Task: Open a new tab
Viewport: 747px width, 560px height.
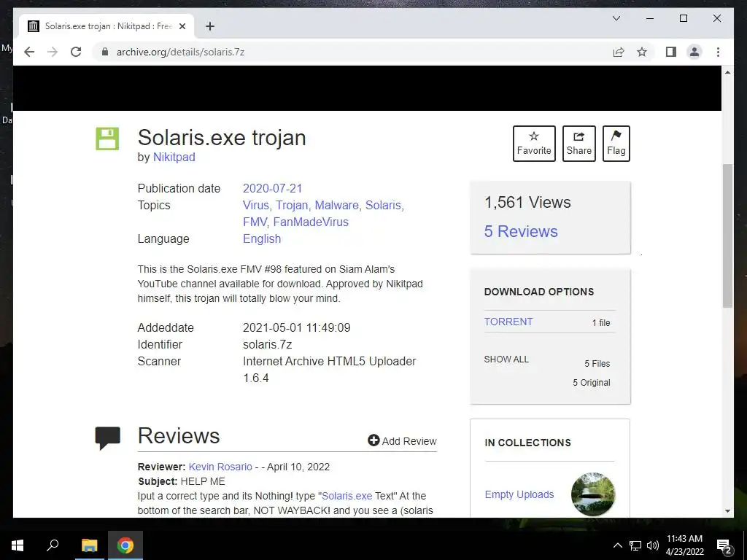Action: point(210,26)
